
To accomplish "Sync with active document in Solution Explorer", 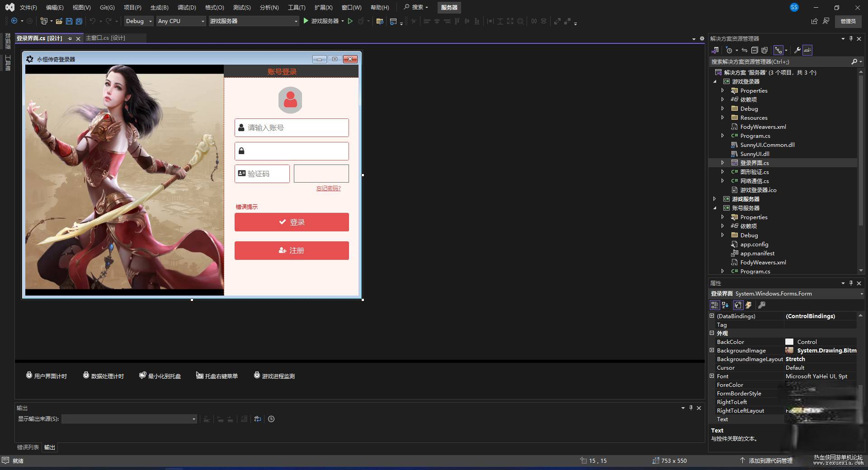I will [744, 50].
